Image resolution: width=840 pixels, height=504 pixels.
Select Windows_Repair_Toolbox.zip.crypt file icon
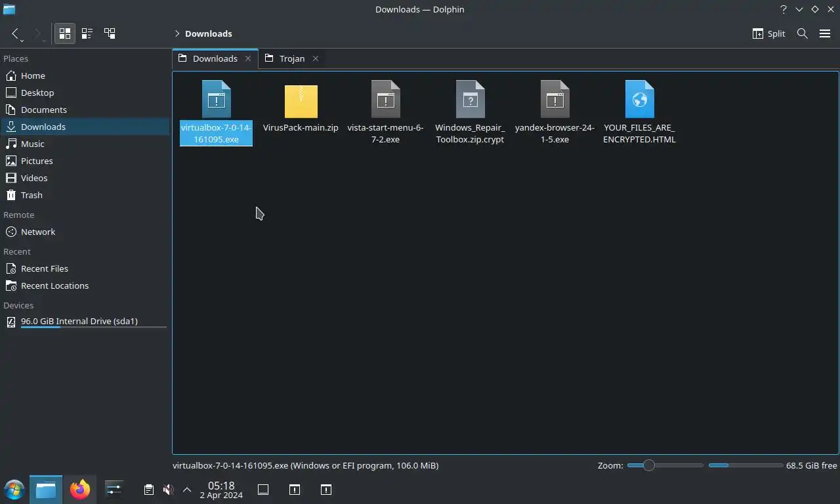[x=471, y=99]
